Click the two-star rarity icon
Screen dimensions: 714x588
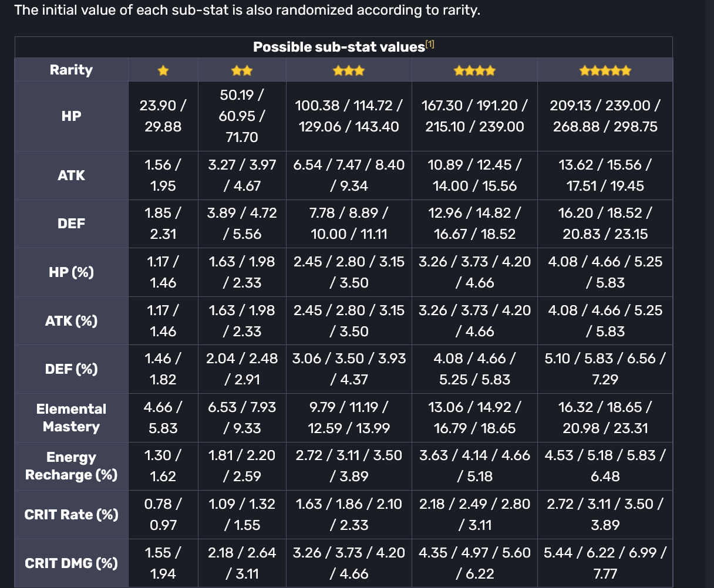[x=242, y=71]
